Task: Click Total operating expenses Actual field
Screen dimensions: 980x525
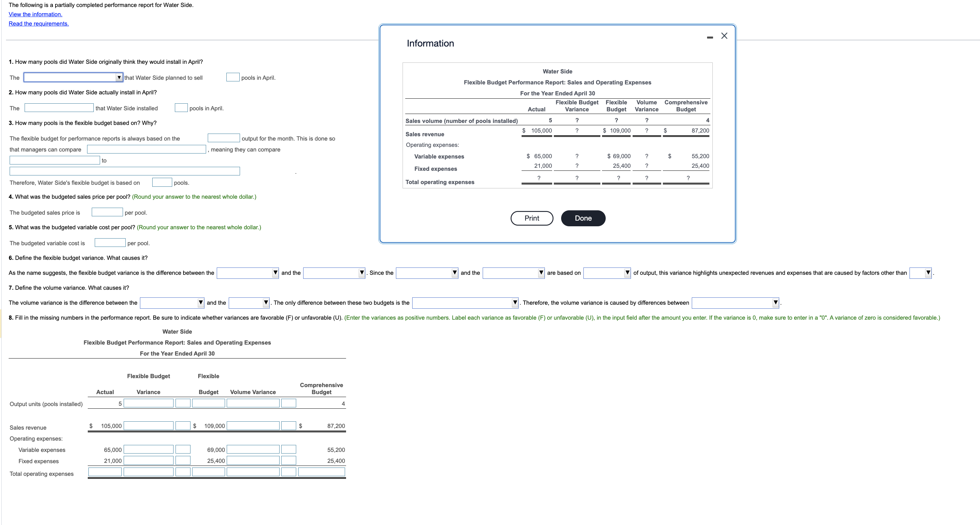Action: pos(105,472)
